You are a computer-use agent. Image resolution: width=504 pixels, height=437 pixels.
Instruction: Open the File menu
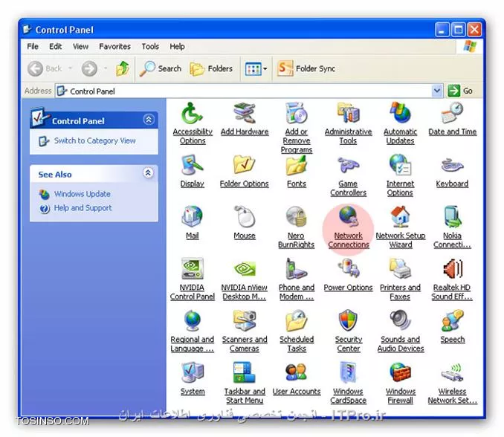[x=33, y=47]
